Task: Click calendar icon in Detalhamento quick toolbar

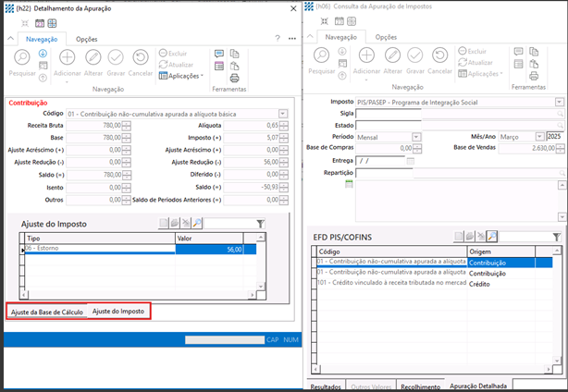Action: [40, 23]
